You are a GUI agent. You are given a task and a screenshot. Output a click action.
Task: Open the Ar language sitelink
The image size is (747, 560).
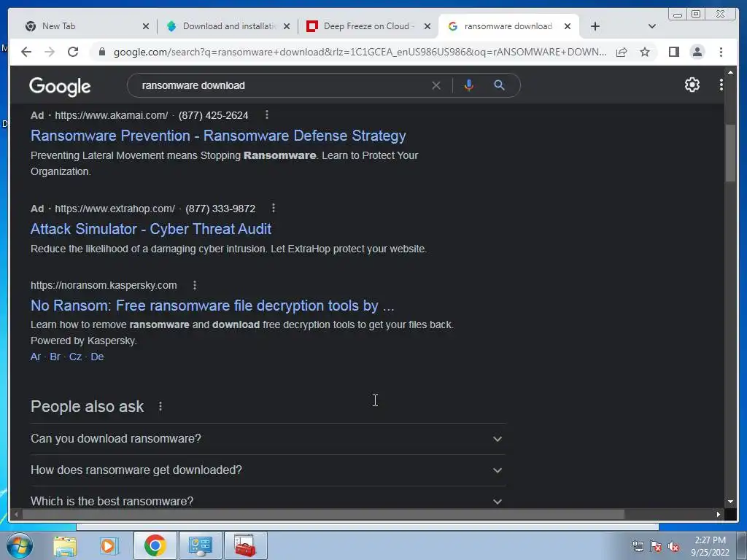36,357
